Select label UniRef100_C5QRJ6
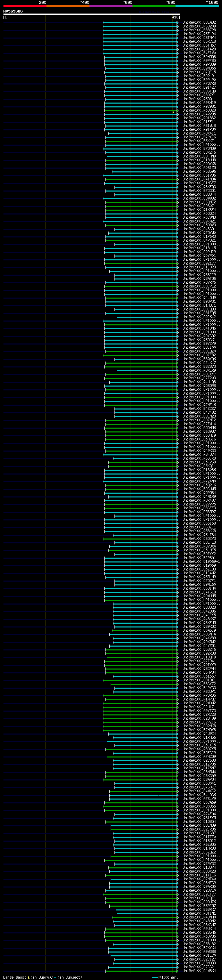This screenshot has height=980, width=222. 199,485
